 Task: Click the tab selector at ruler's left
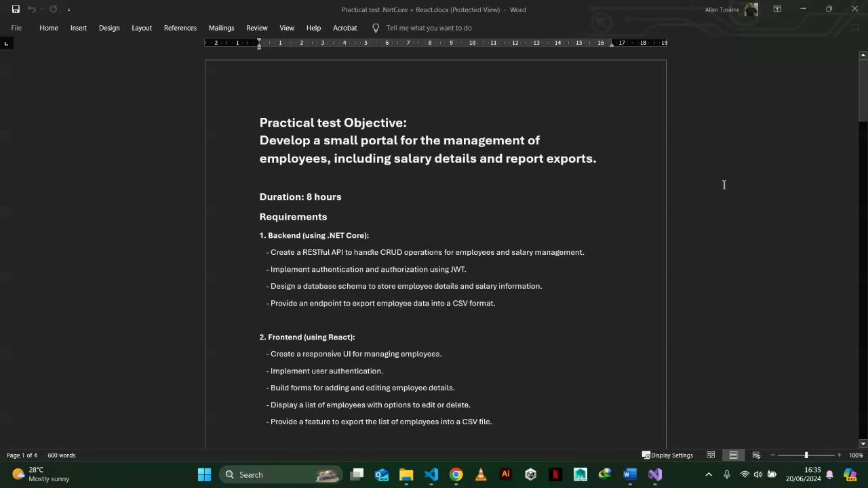6,43
